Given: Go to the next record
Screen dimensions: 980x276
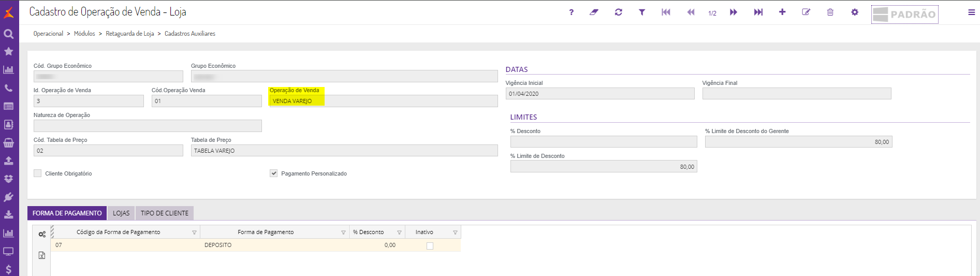Looking at the screenshot, I should 734,12.
